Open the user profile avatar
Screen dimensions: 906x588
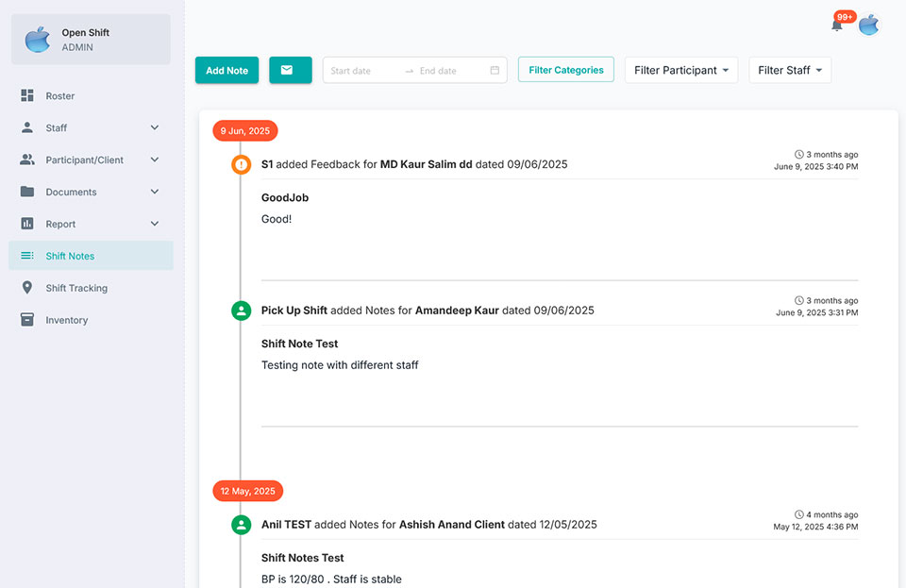[868, 25]
